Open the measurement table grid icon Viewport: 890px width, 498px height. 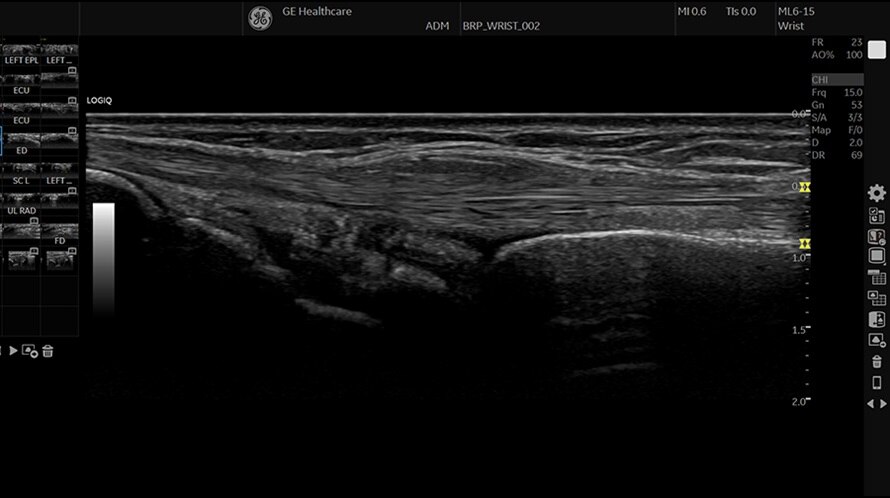[876, 277]
